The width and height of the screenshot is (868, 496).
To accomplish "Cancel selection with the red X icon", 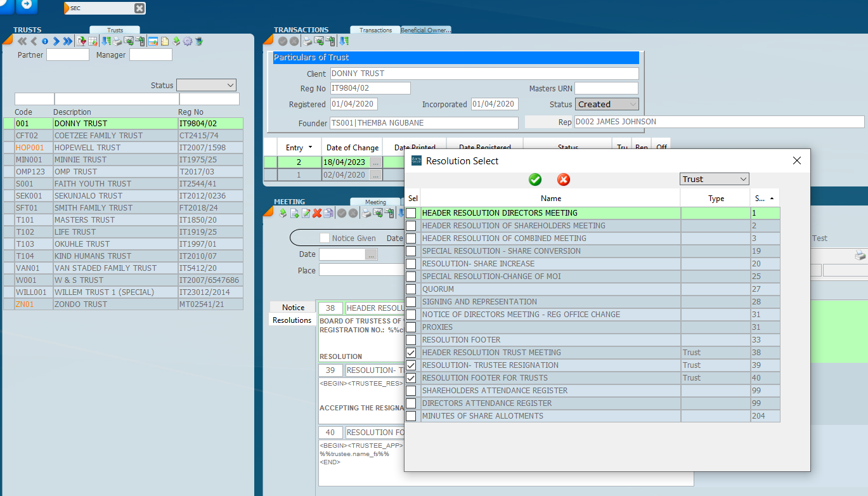I will pyautogui.click(x=564, y=179).
